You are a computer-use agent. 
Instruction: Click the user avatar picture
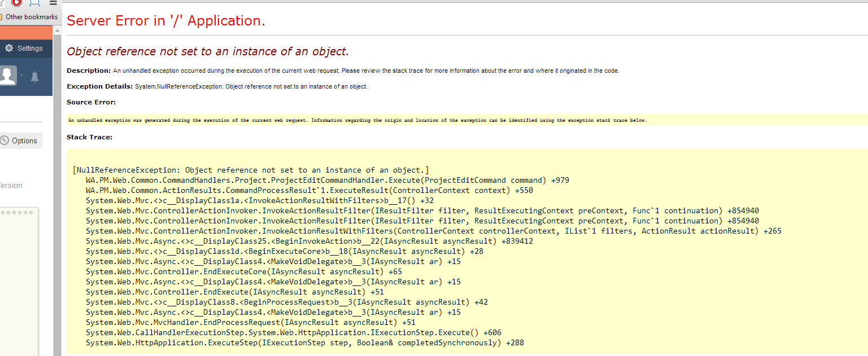(x=7, y=76)
